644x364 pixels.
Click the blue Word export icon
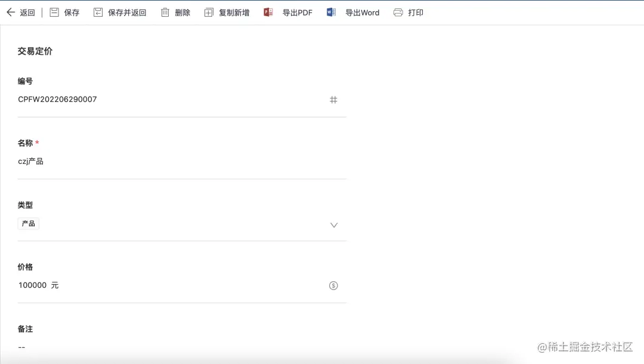click(331, 13)
